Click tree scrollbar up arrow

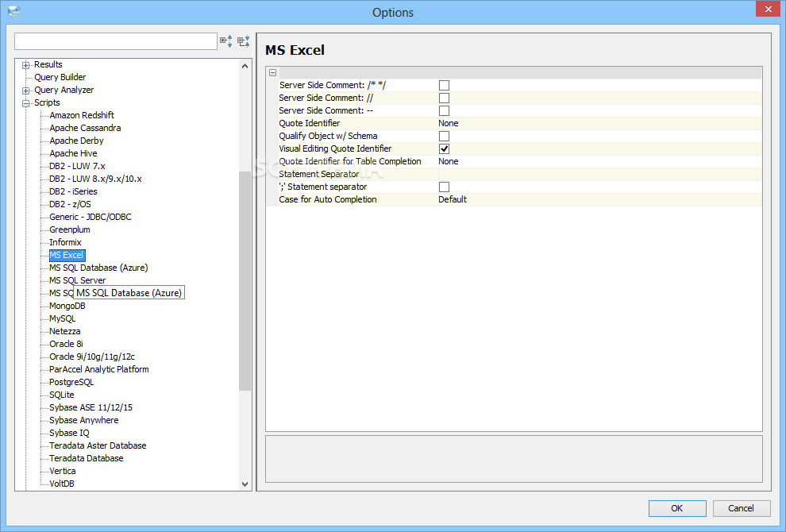click(x=245, y=66)
